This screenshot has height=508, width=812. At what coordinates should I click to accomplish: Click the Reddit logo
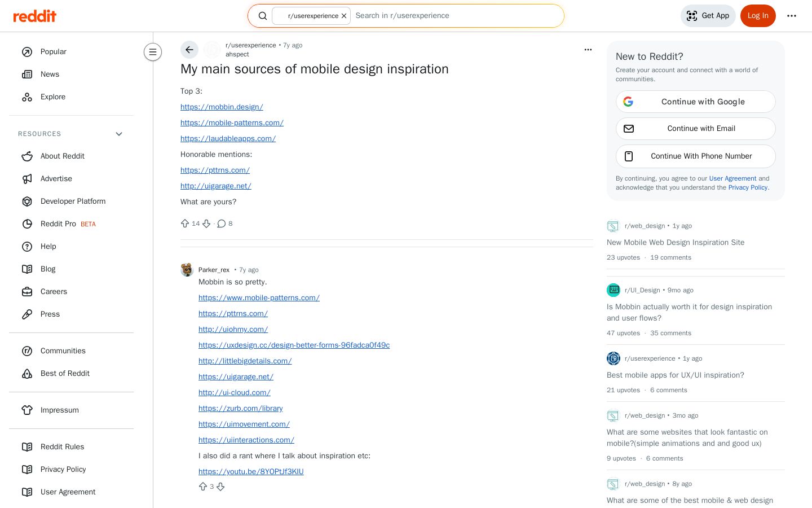[x=35, y=16]
